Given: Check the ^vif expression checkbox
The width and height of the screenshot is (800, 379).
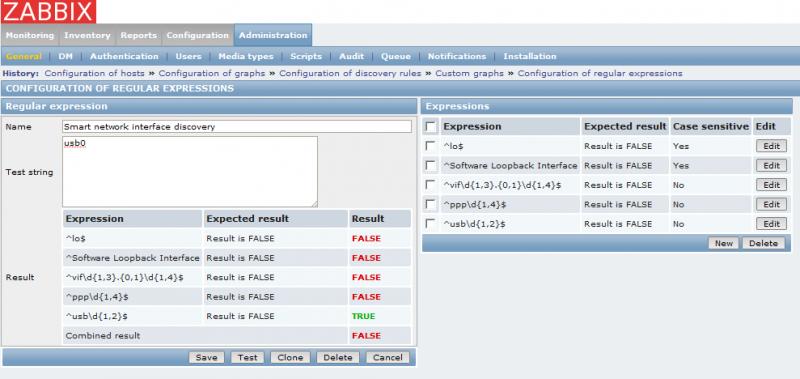Looking at the screenshot, I should (x=431, y=185).
